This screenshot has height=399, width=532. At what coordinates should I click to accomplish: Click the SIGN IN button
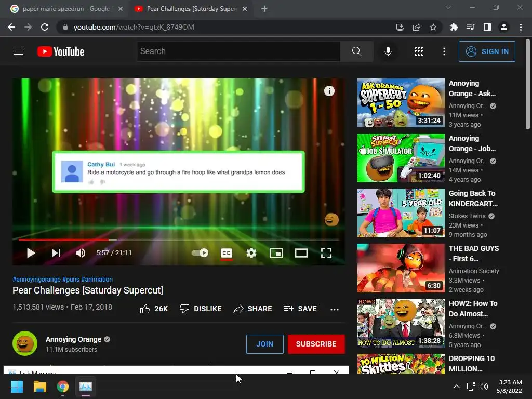tap(486, 51)
